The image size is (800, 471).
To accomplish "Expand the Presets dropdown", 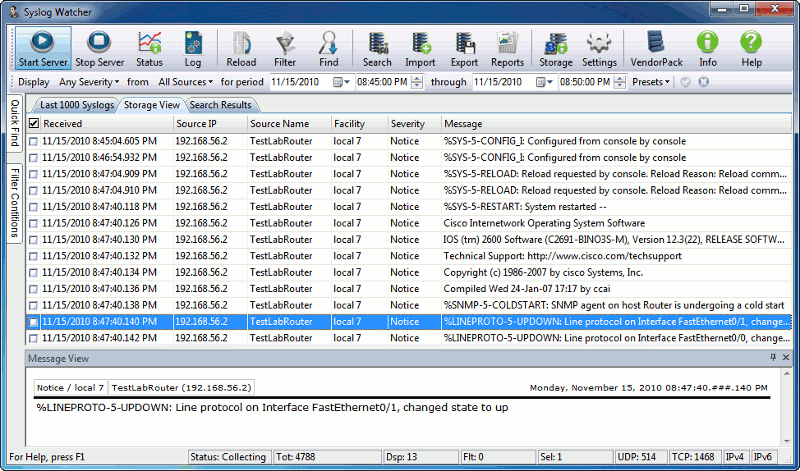I will pyautogui.click(x=652, y=82).
